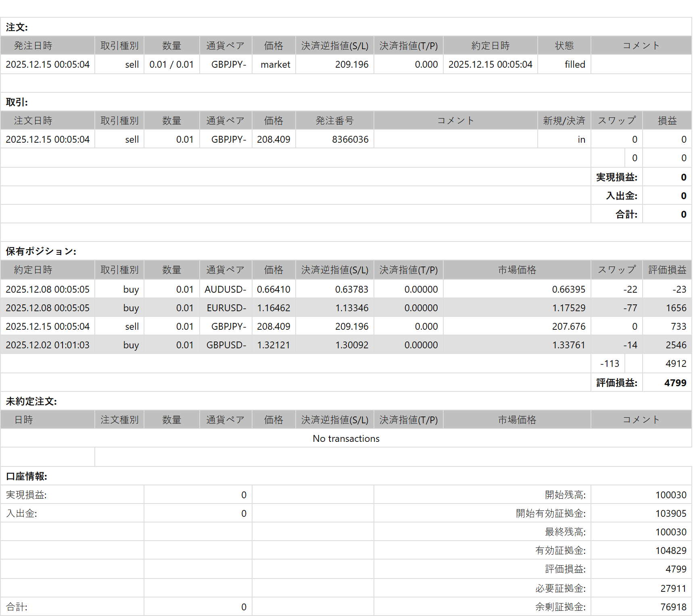Select the GBPUSD- currency pair cell
The height and width of the screenshot is (616, 693).
click(226, 345)
